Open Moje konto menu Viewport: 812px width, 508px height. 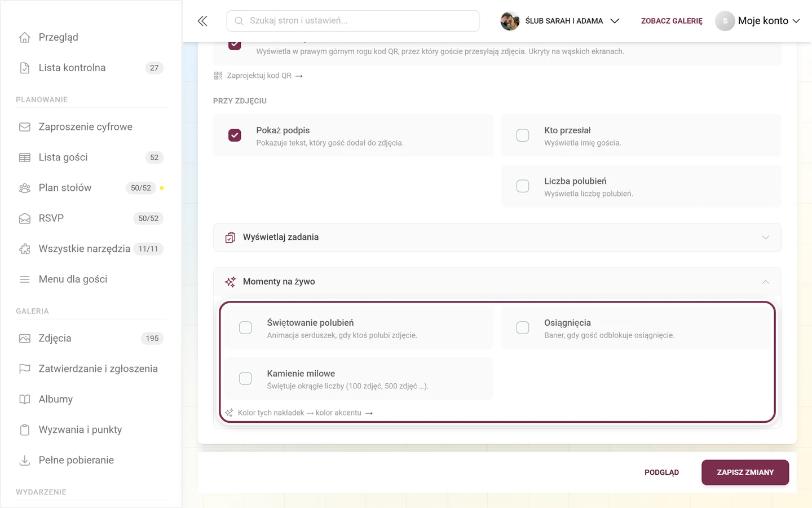pyautogui.click(x=758, y=21)
